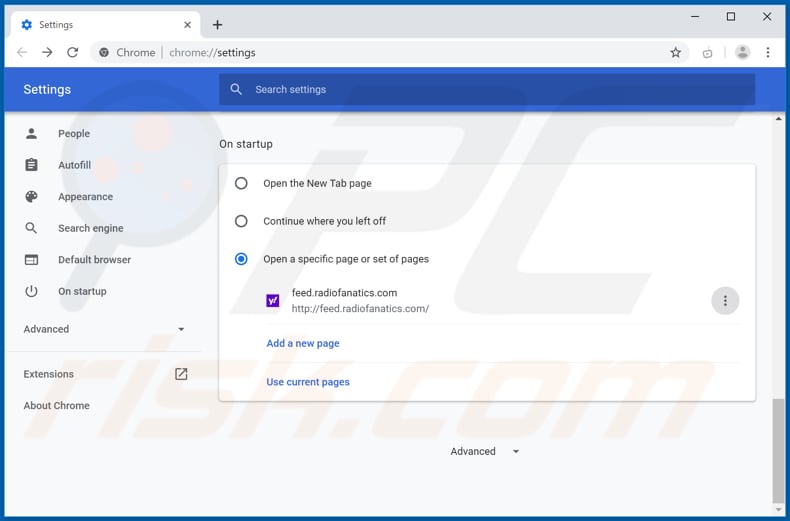Expand the Advanced settings at the bottom of the page
Viewport: 790px width, 521px height.
click(484, 451)
